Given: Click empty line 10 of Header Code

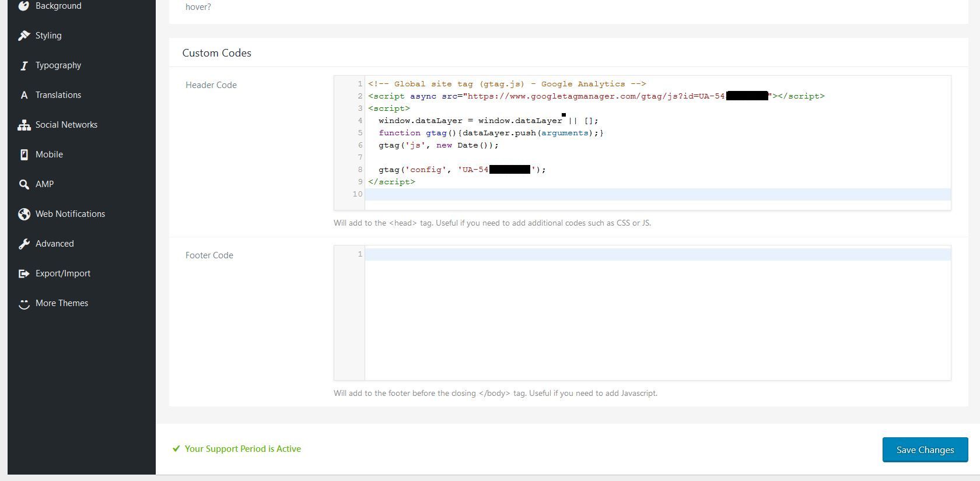Looking at the screenshot, I should (657, 194).
